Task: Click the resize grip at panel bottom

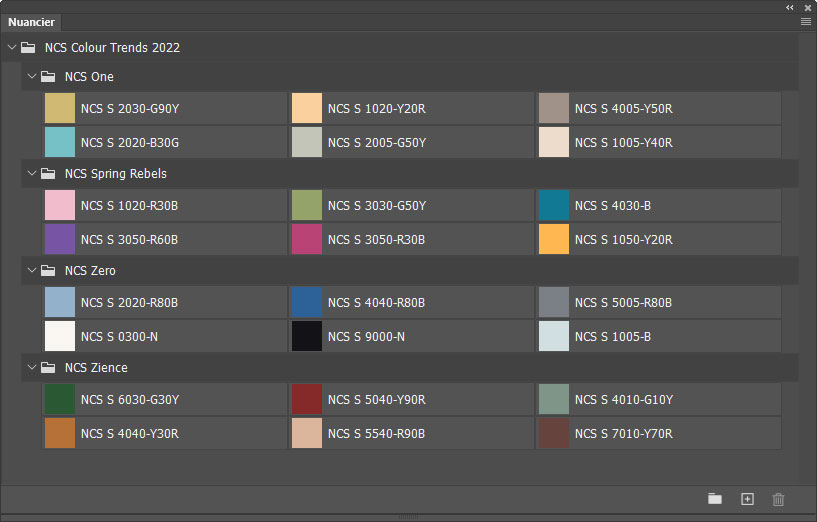Action: point(408,517)
